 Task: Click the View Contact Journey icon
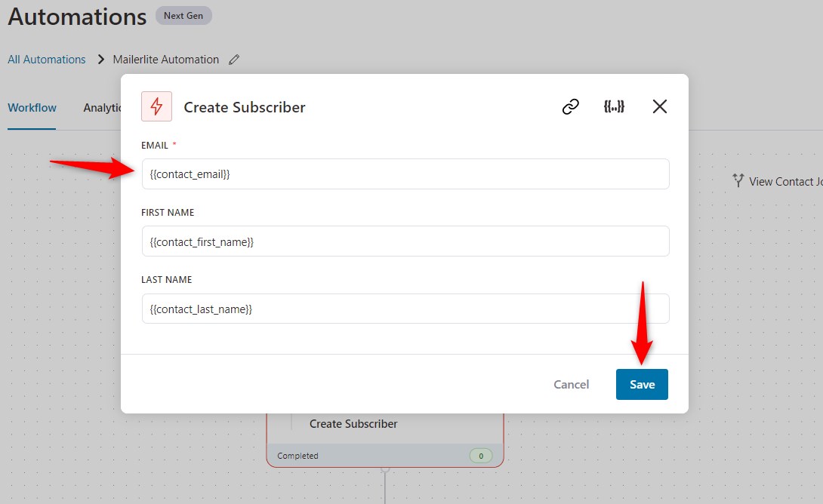[738, 181]
